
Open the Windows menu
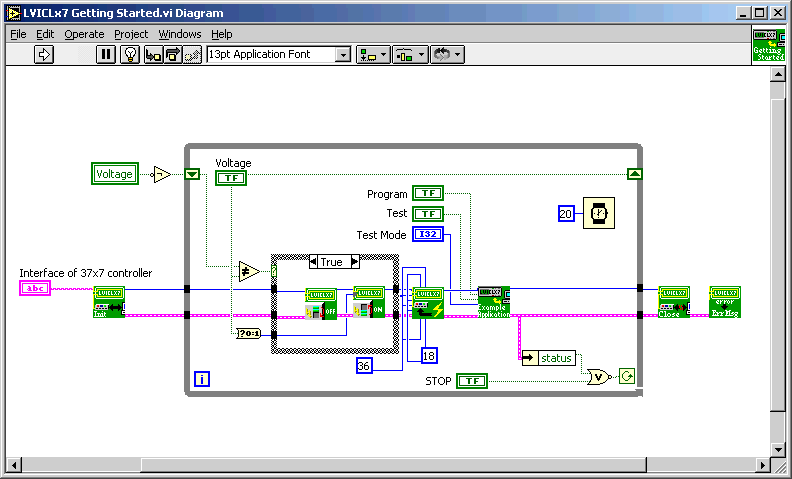[180, 34]
